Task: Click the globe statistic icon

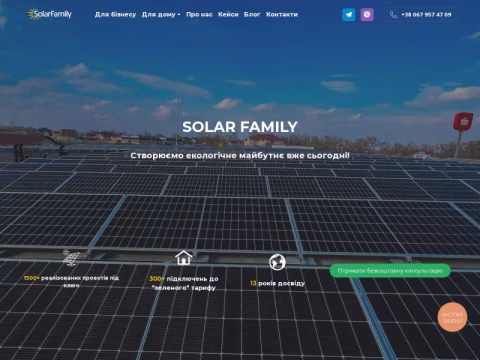Action: 277,262
